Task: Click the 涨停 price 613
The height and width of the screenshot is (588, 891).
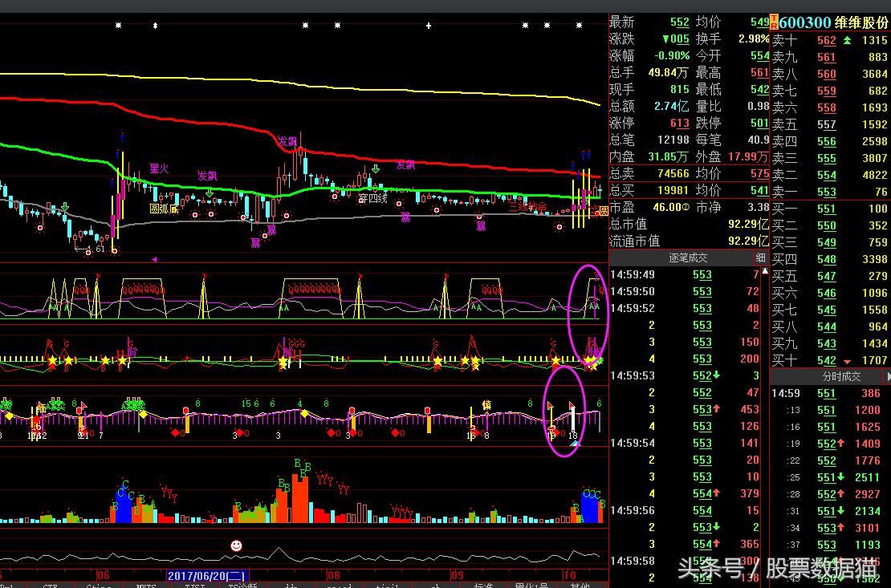Action: pos(679,123)
